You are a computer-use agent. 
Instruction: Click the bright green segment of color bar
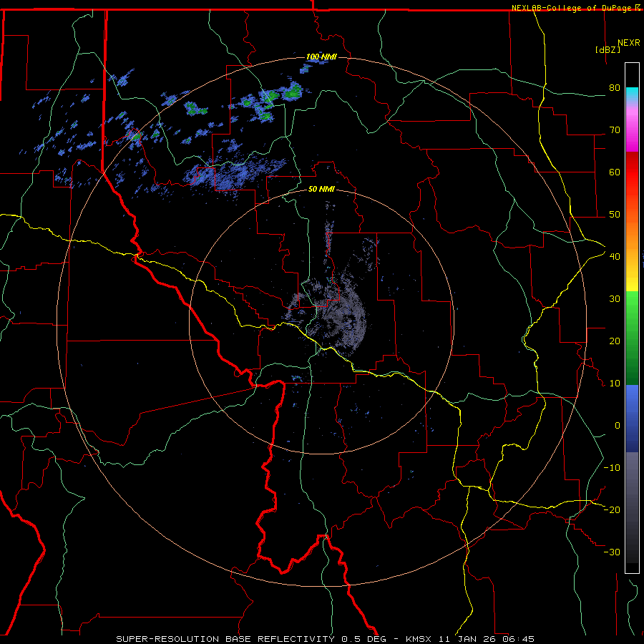(x=632, y=306)
